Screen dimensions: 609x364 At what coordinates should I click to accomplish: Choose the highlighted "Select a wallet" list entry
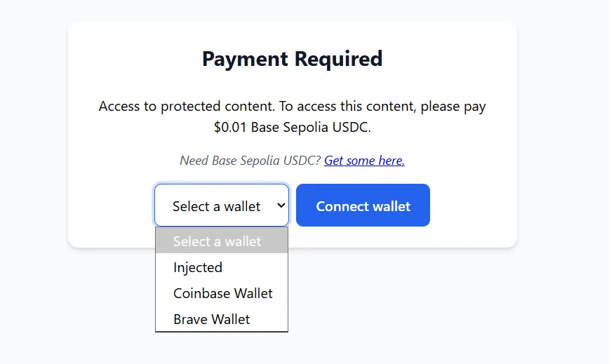click(217, 241)
